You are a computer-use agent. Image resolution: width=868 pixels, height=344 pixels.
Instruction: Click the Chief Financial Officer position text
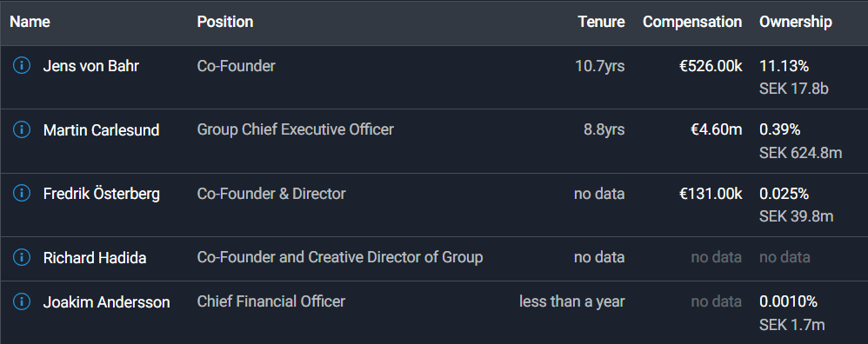(271, 301)
